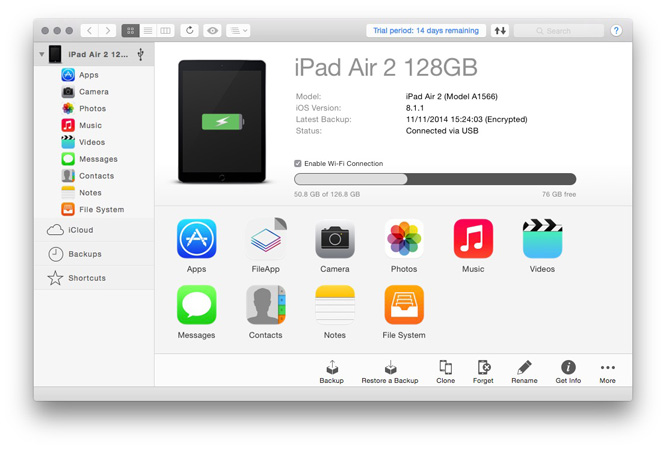Select the Clone device icon
The image size is (666, 449).
click(445, 369)
